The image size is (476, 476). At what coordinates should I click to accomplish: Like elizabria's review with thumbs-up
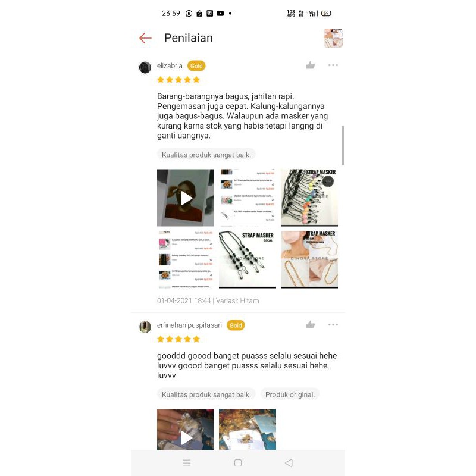coord(310,65)
